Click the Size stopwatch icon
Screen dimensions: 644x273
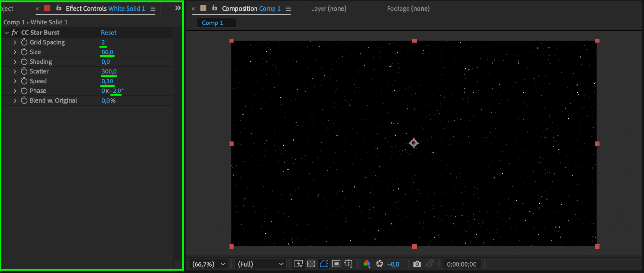[x=24, y=52]
